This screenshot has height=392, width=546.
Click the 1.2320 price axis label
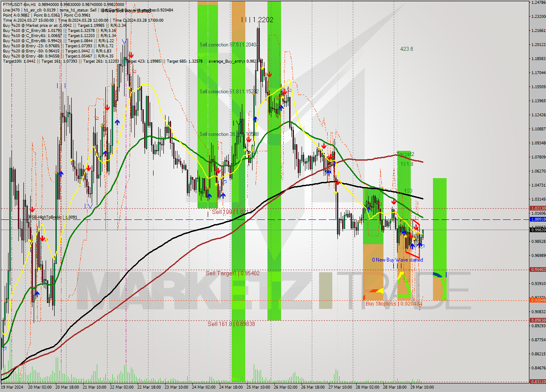click(x=538, y=16)
